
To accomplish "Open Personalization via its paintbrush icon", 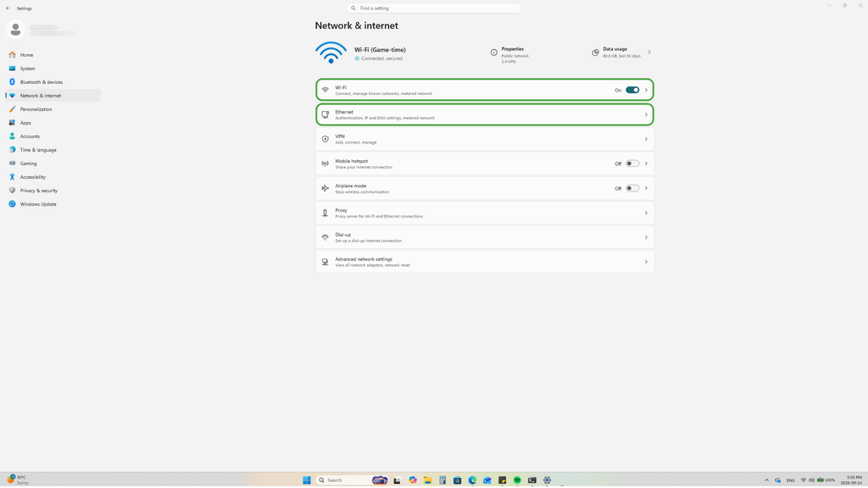I will coord(12,109).
